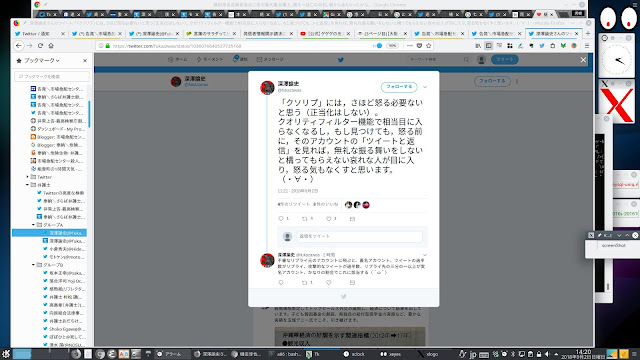The height and width of the screenshot is (360, 640).
Task: Collapse the グループA bookmark folder
Action: 33,225
